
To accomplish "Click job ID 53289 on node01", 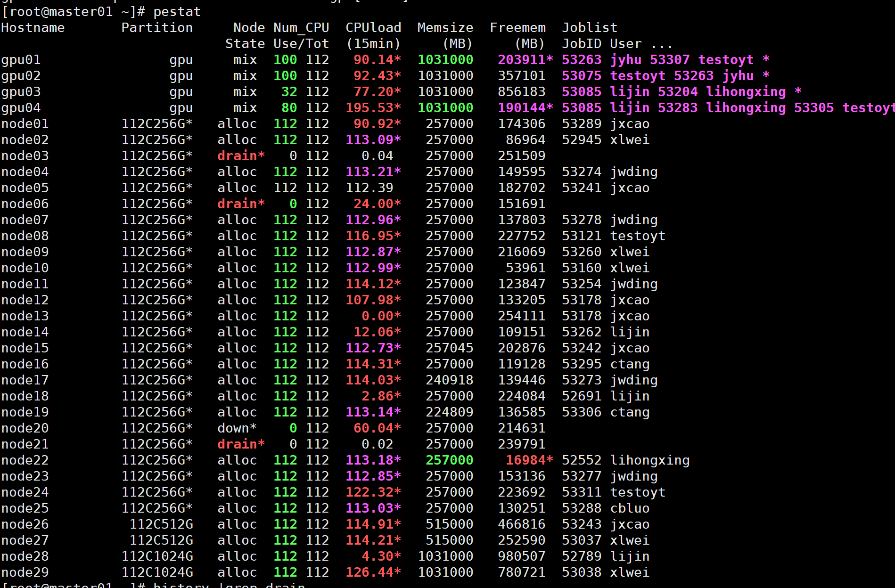I will (x=582, y=124).
